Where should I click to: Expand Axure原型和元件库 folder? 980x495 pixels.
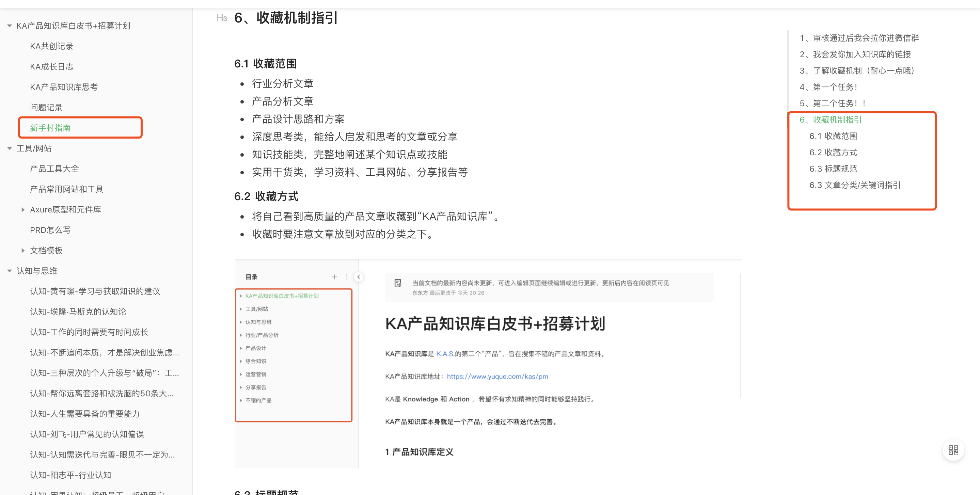click(23, 210)
